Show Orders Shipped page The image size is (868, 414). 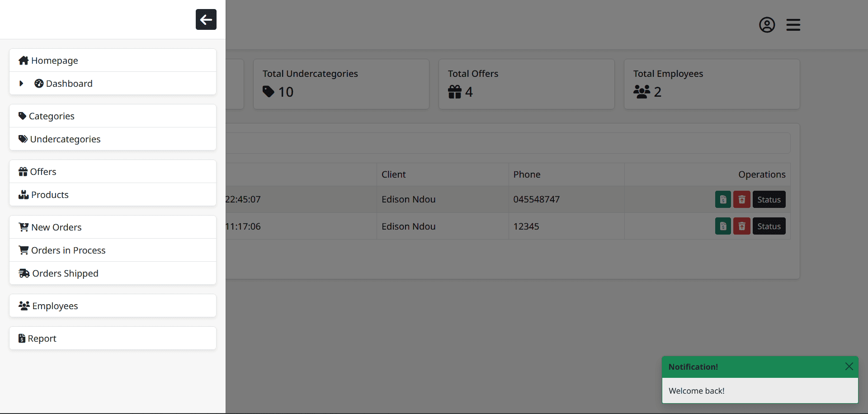pyautogui.click(x=65, y=273)
